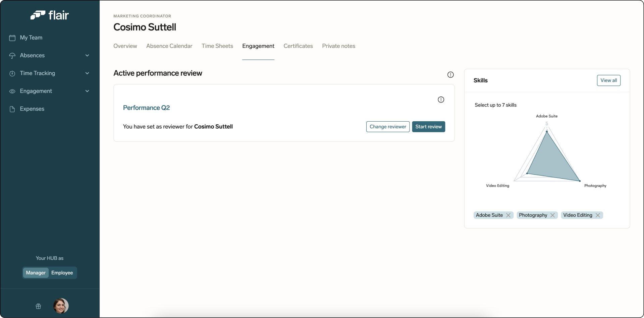Switch HUB view to Employee
644x318 pixels.
pos(62,273)
